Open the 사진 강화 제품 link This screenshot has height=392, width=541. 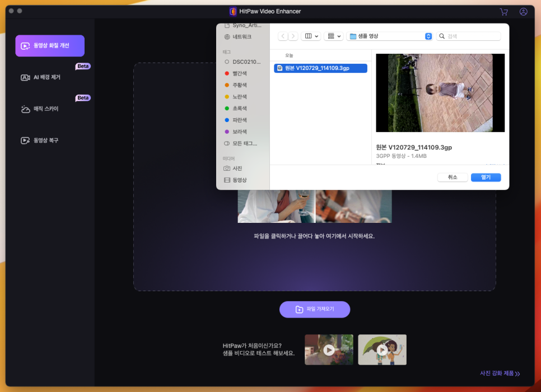500,374
